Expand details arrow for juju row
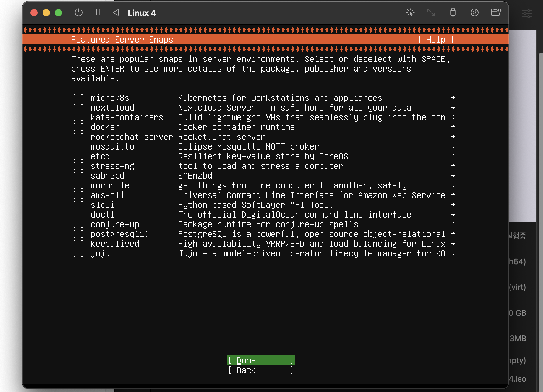The image size is (543, 392). tap(453, 253)
